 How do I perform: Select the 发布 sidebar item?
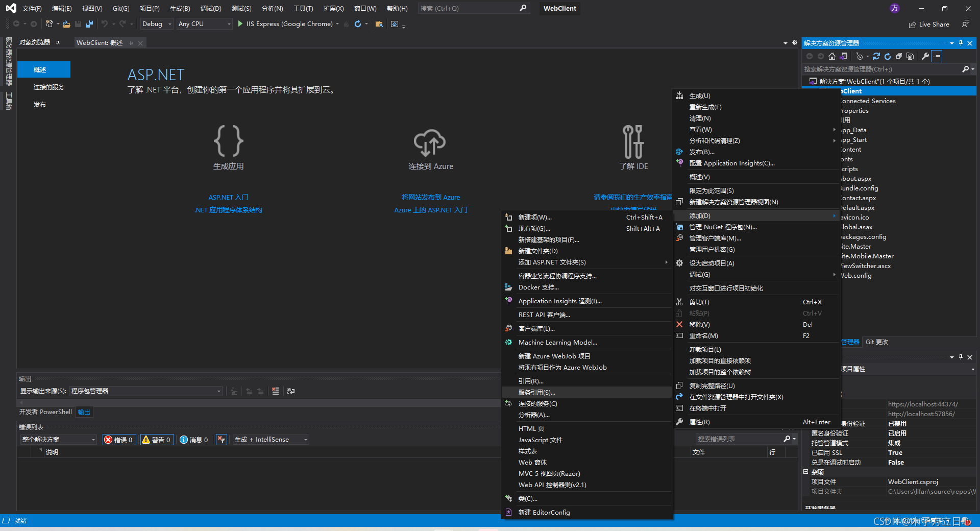[x=40, y=105]
